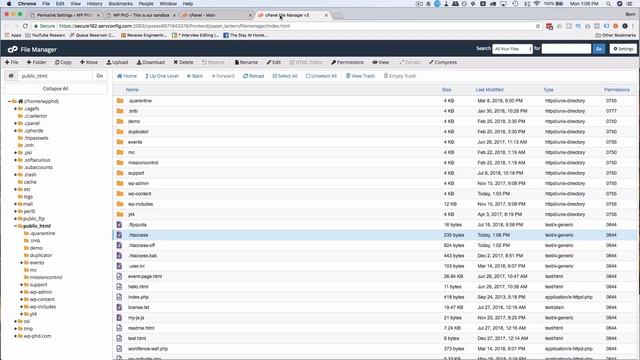Click the browser reload icon
The image size is (640, 360).
pyautogui.click(x=25, y=26)
